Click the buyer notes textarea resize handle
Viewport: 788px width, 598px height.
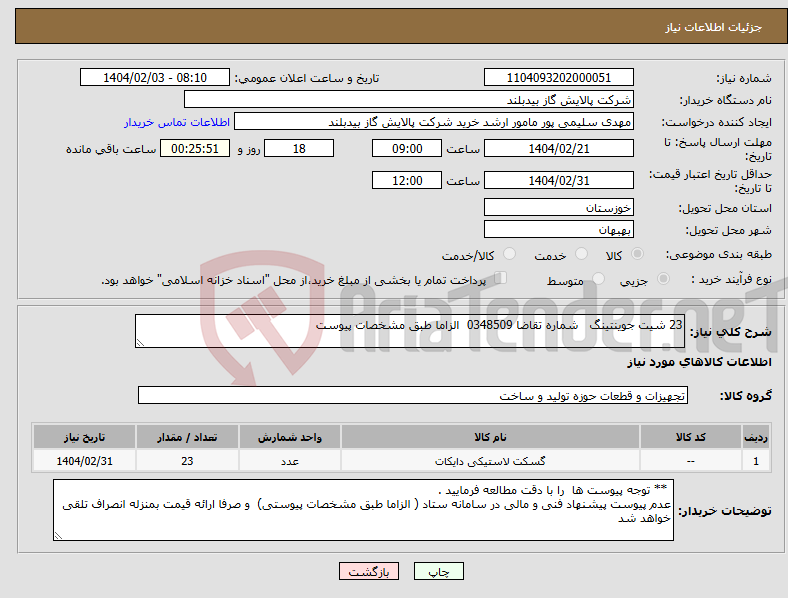click(x=58, y=536)
